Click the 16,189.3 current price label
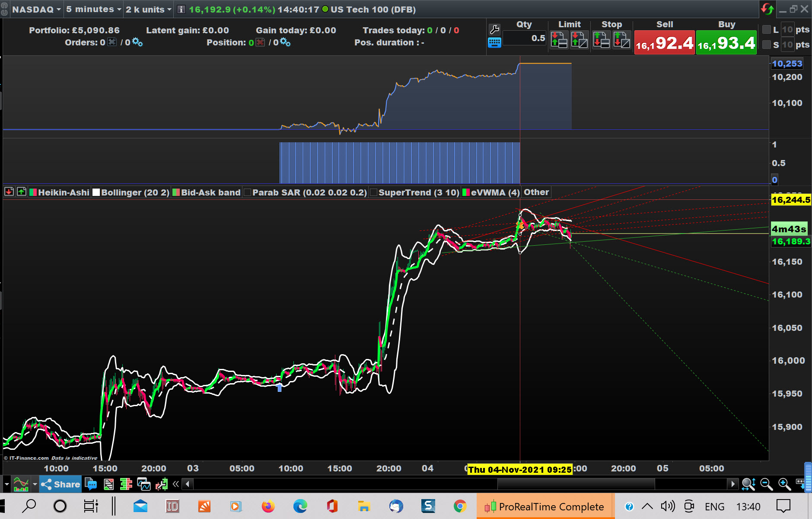Image resolution: width=812 pixels, height=519 pixels. coord(791,241)
